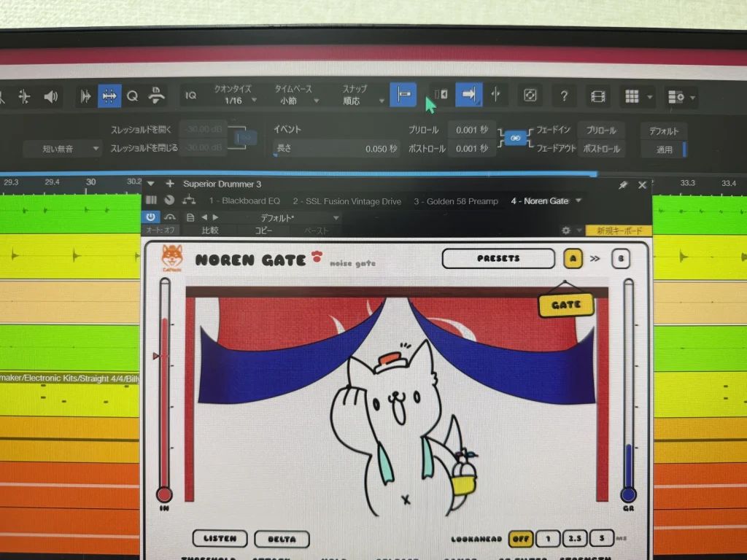Set lookahead to OFF
This screenshot has width=747, height=560.
point(520,539)
